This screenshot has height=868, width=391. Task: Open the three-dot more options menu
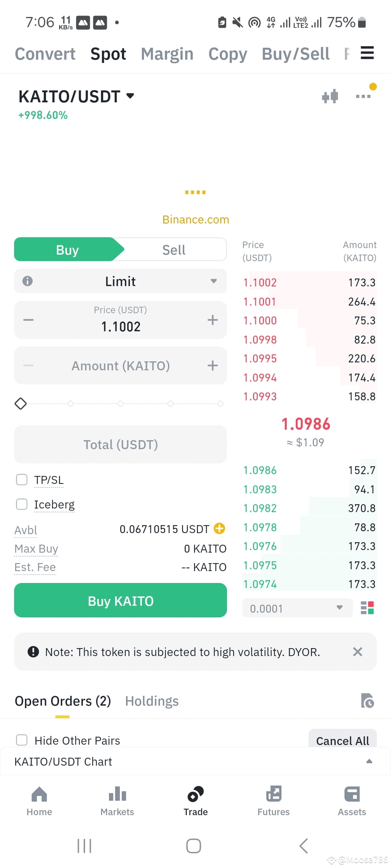coord(363,96)
